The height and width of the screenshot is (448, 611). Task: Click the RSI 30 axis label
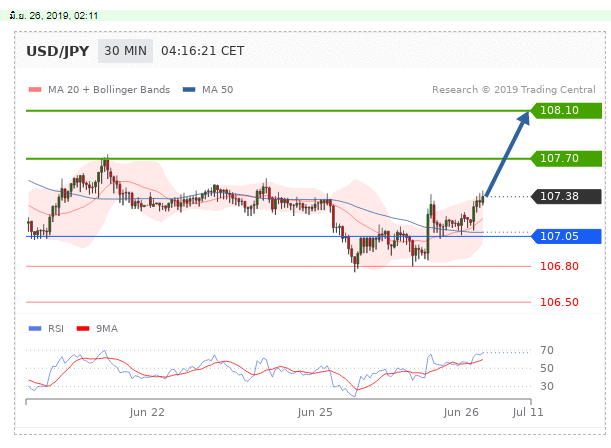tap(547, 386)
